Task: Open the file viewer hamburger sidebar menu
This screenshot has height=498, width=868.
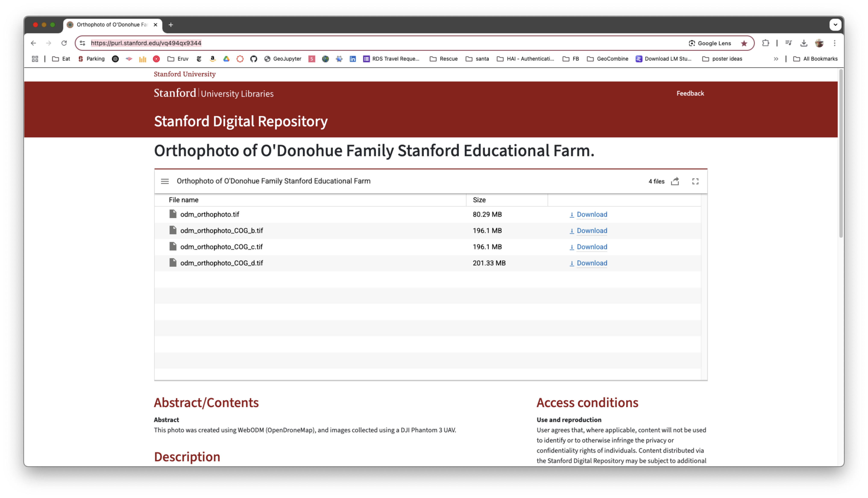Action: pyautogui.click(x=165, y=181)
